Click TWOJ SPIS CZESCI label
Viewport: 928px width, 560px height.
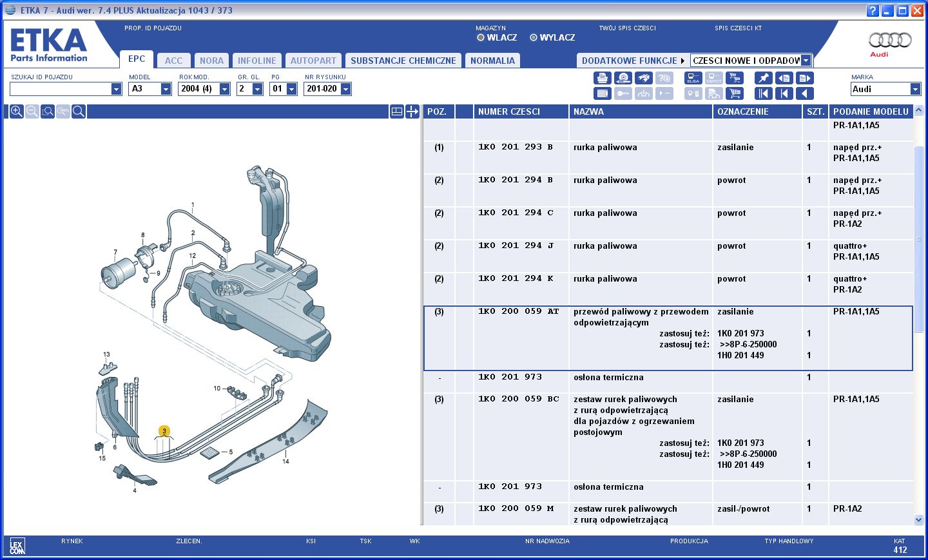tap(627, 28)
